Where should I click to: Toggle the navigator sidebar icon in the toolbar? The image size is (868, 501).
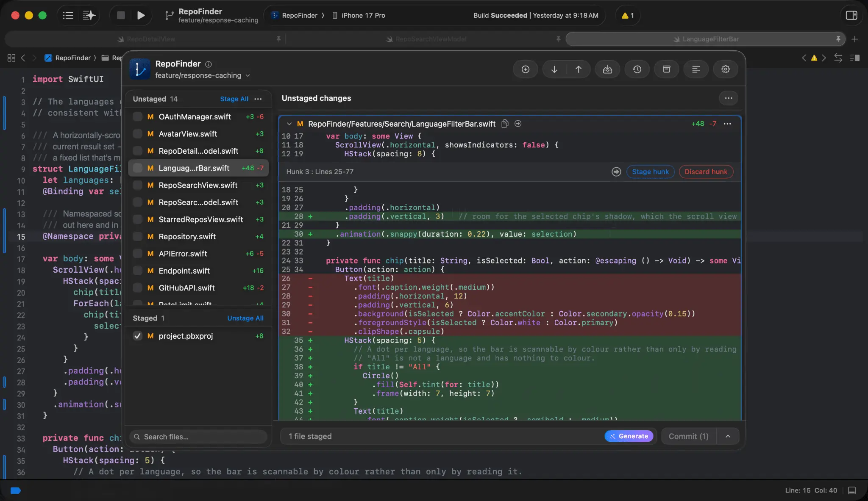pyautogui.click(x=68, y=16)
